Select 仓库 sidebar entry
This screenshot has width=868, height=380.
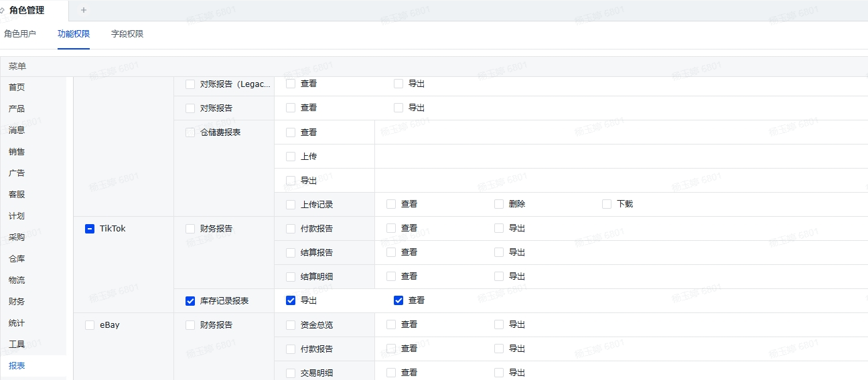pyautogui.click(x=17, y=259)
